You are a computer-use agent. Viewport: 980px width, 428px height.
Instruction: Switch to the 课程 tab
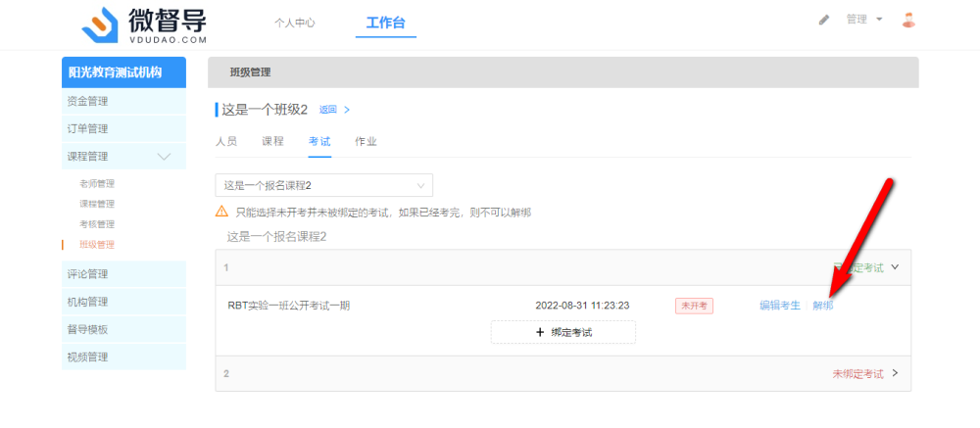pos(273,141)
